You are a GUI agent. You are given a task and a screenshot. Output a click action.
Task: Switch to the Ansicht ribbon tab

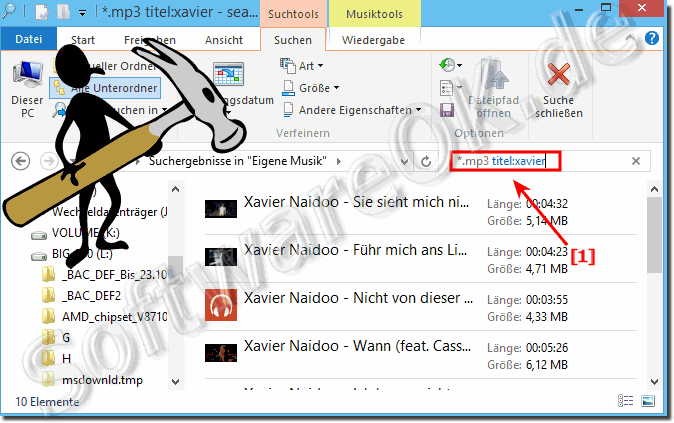[x=224, y=40]
